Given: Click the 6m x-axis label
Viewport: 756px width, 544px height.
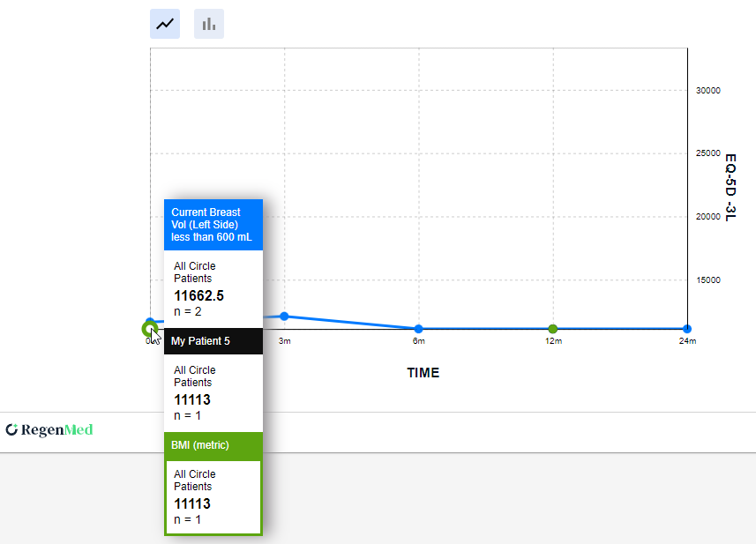Looking at the screenshot, I should click(x=418, y=341).
